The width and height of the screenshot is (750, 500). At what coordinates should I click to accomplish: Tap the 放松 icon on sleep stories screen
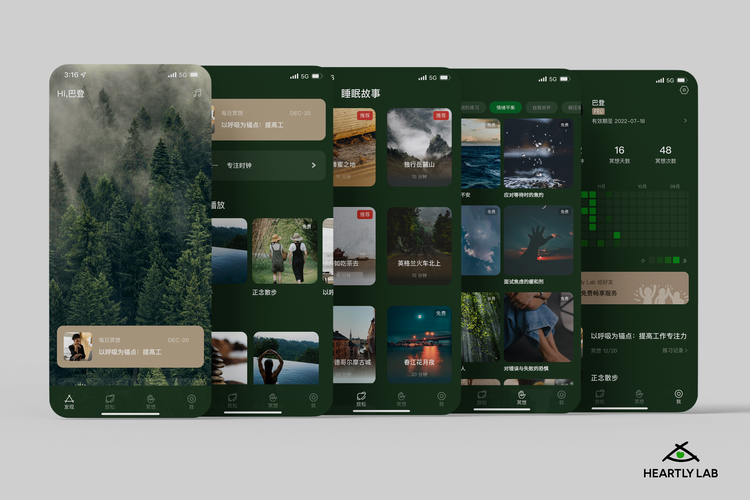[361, 398]
